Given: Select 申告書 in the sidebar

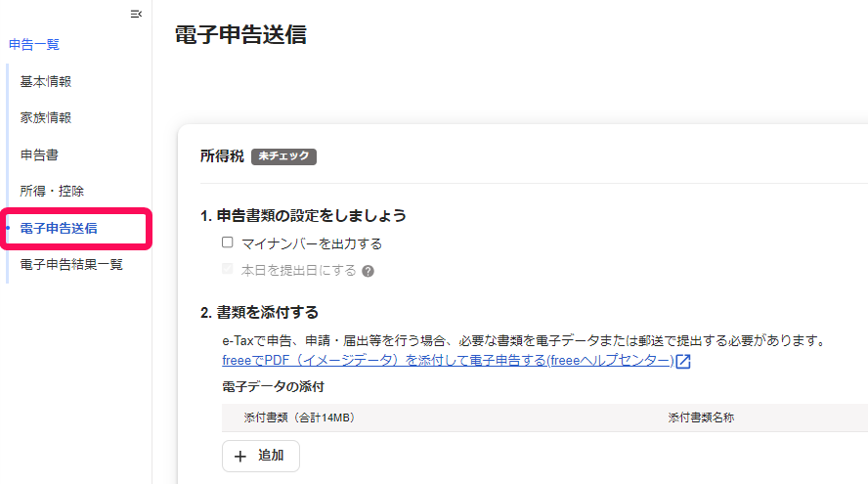Looking at the screenshot, I should click(x=39, y=154).
